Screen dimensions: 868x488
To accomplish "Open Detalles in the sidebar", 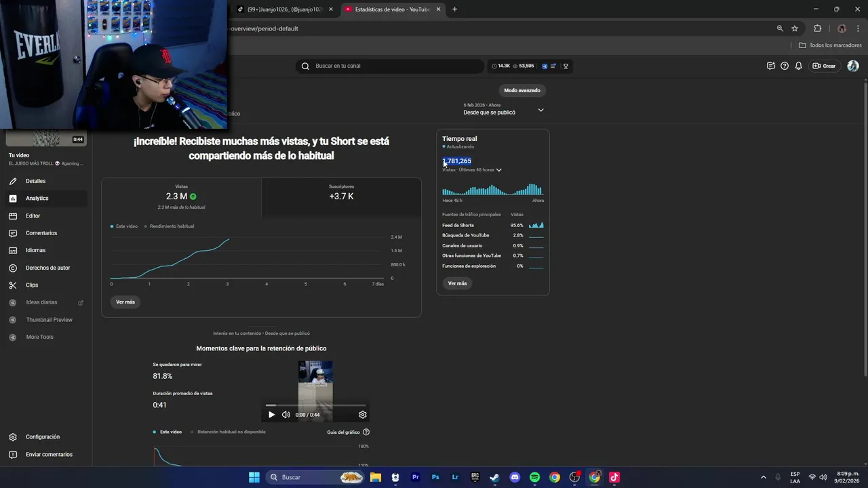I will pyautogui.click(x=35, y=181).
